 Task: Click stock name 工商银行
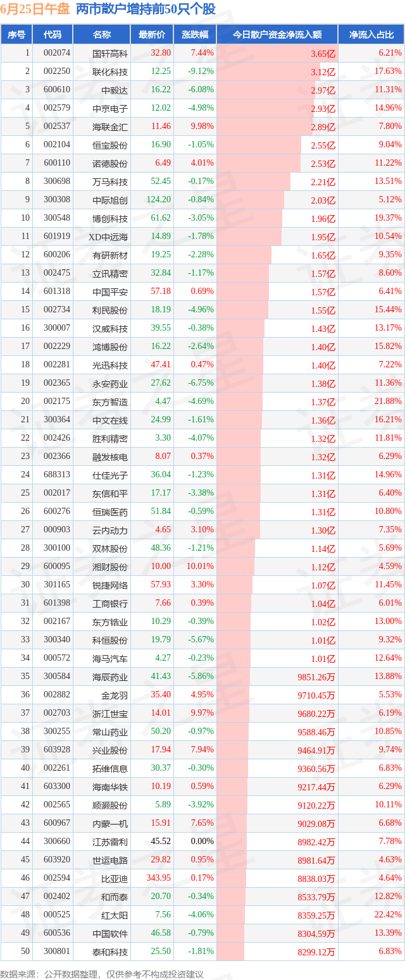tap(110, 604)
